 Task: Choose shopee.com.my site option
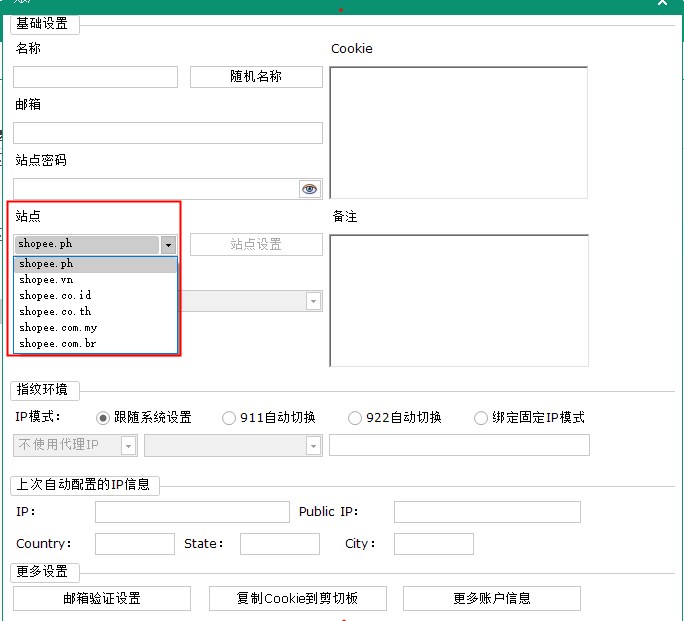tap(96, 328)
